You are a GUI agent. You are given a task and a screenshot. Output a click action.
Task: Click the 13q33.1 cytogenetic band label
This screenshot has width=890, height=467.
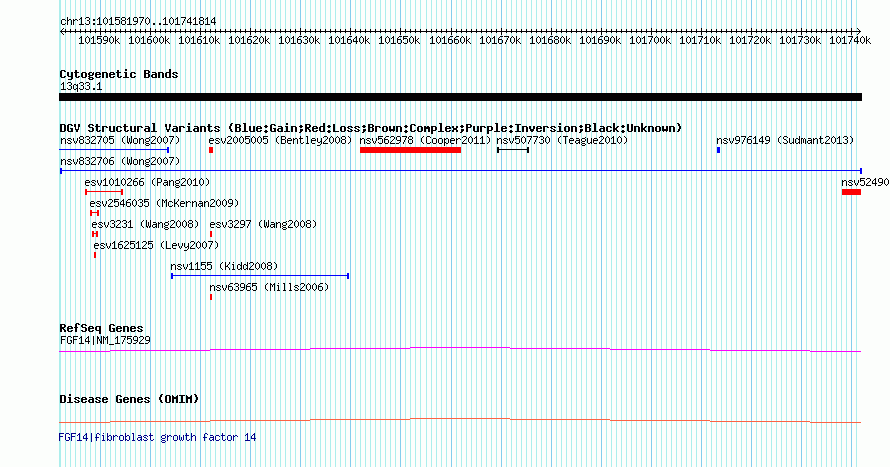(81, 86)
